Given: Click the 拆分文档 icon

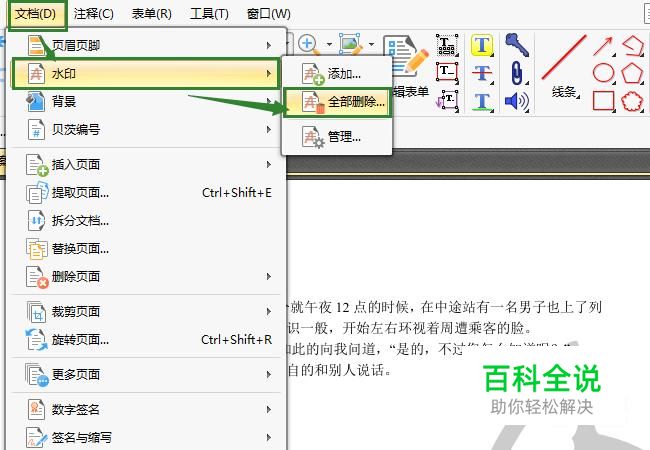Looking at the screenshot, I should tap(36, 221).
